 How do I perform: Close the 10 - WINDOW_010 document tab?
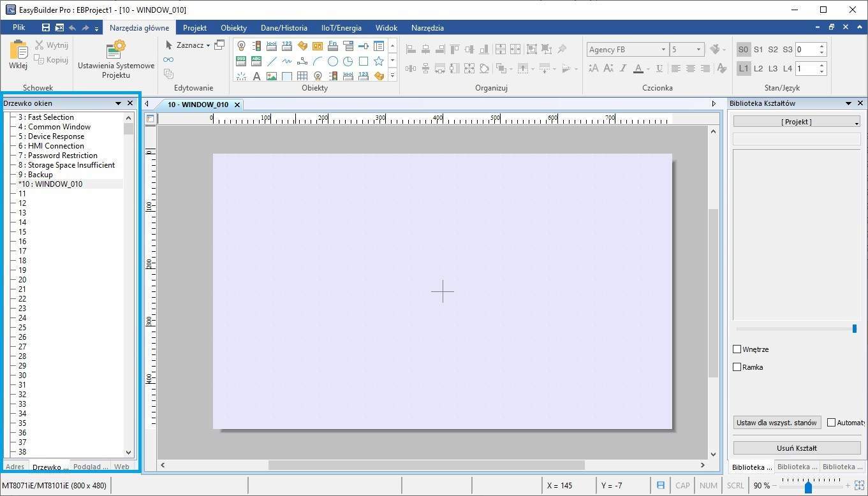point(237,105)
